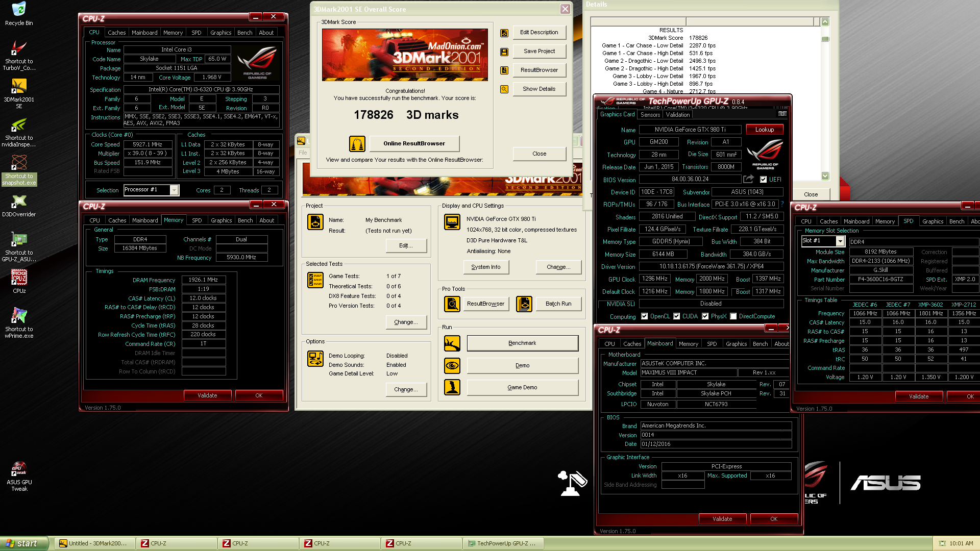Click the GPU-Z Bus Interface question mark
This screenshot has width=980, height=551.
click(781, 204)
